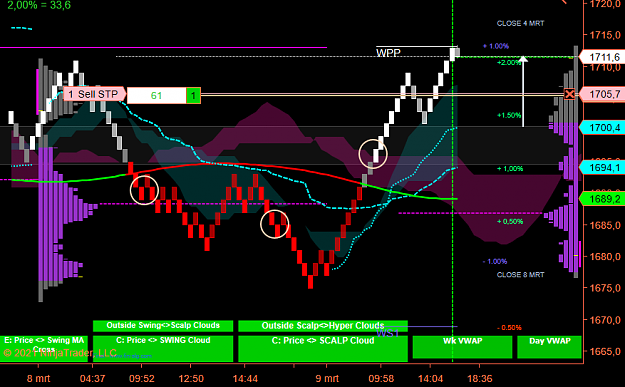
Task: Click the red '- 0.50%' level label
Action: coord(509,328)
